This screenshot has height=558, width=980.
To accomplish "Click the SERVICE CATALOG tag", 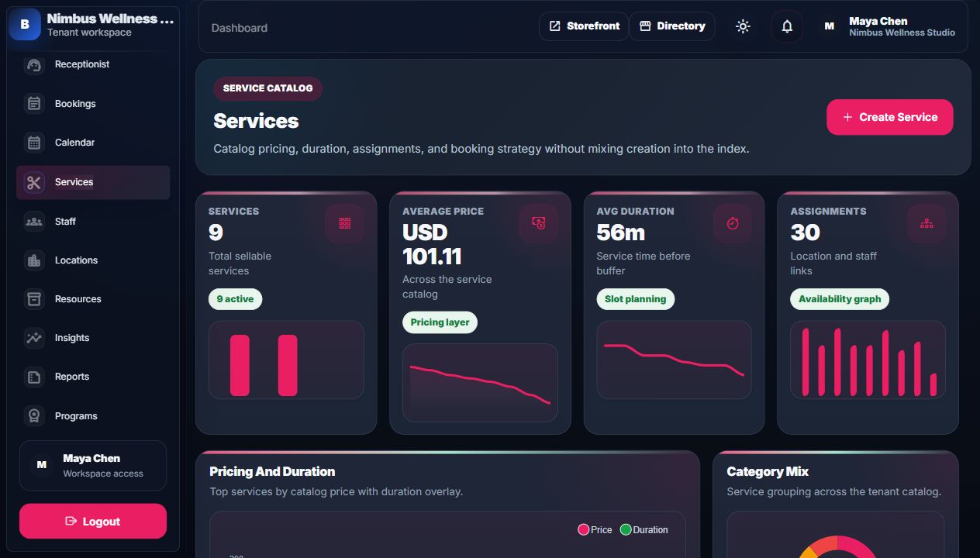I will pos(267,88).
